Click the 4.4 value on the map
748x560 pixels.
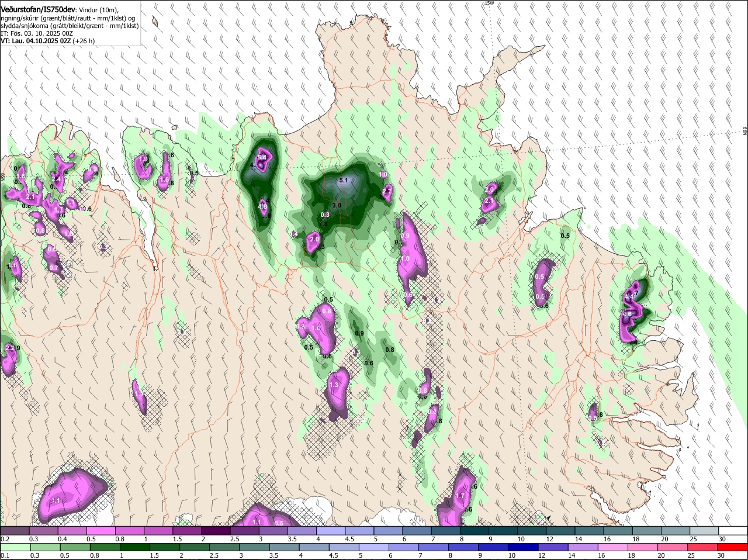(x=629, y=297)
